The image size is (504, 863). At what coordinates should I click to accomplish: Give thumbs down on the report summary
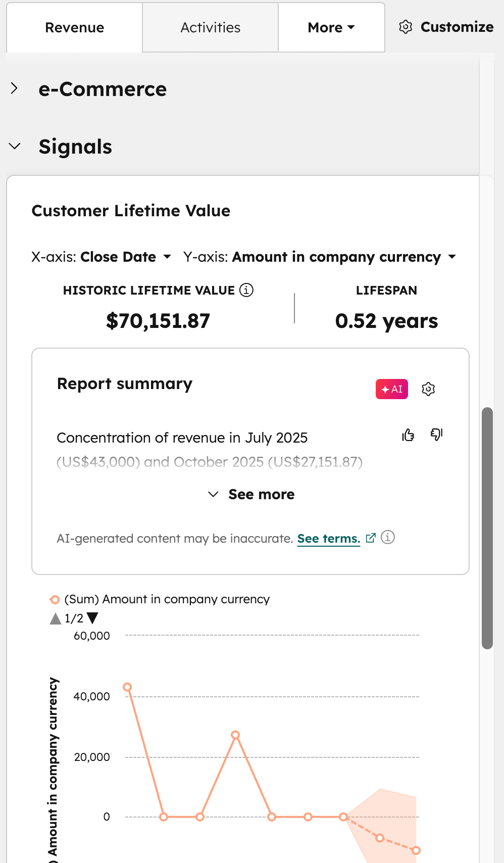[436, 434]
